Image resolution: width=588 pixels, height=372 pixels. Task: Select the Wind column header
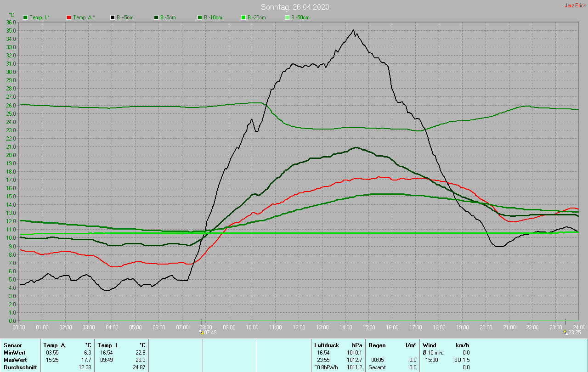pos(430,345)
